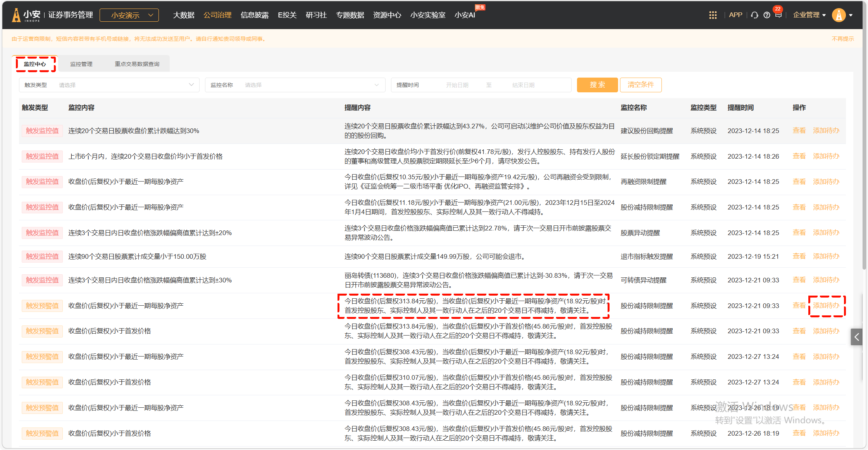Open the 信息披露 top menu item

point(254,15)
